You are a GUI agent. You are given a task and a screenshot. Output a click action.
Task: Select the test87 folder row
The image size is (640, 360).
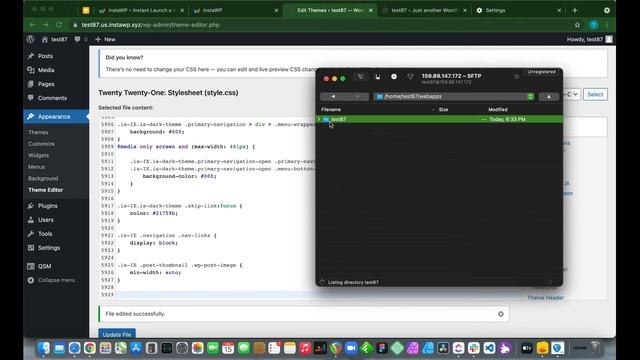coord(439,119)
